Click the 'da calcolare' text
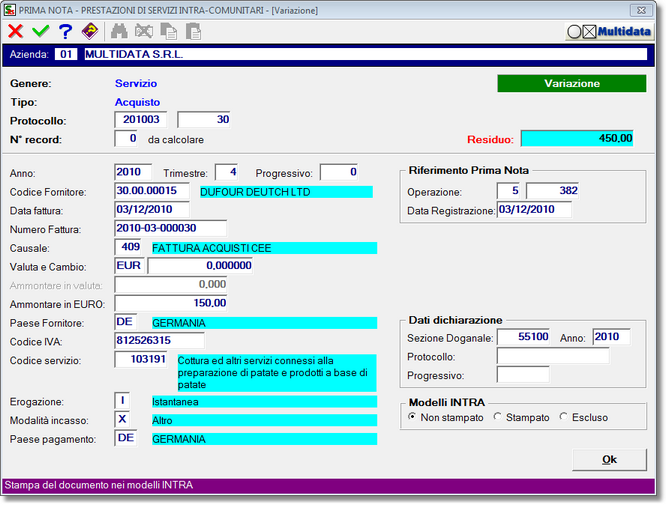The image size is (666, 505). (x=176, y=140)
